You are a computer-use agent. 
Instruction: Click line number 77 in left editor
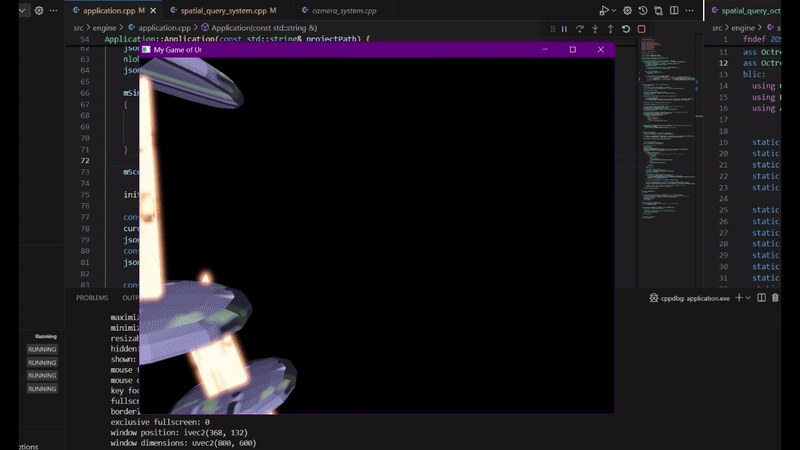85,217
